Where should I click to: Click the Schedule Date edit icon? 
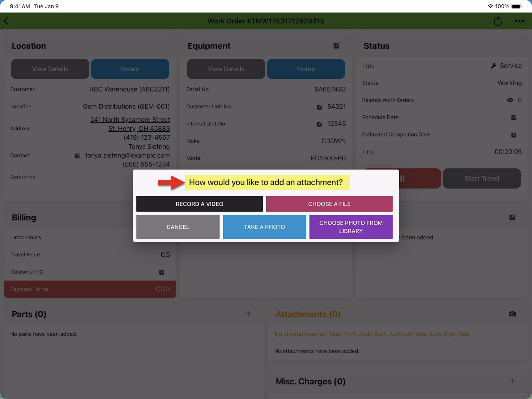click(514, 118)
